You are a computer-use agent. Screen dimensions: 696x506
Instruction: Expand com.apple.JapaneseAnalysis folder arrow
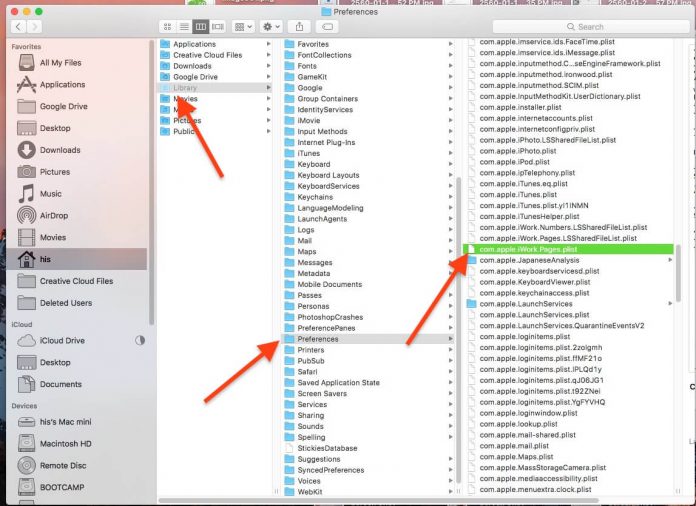click(x=670, y=260)
